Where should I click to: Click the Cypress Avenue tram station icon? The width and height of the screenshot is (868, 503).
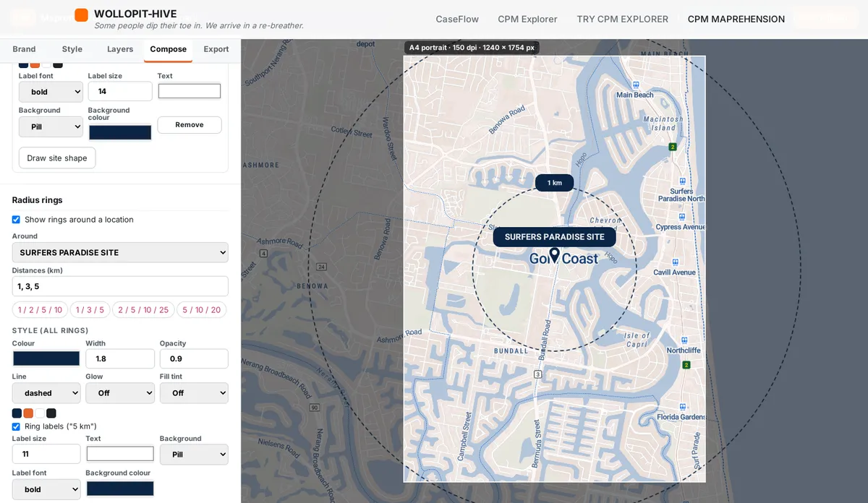(680, 217)
